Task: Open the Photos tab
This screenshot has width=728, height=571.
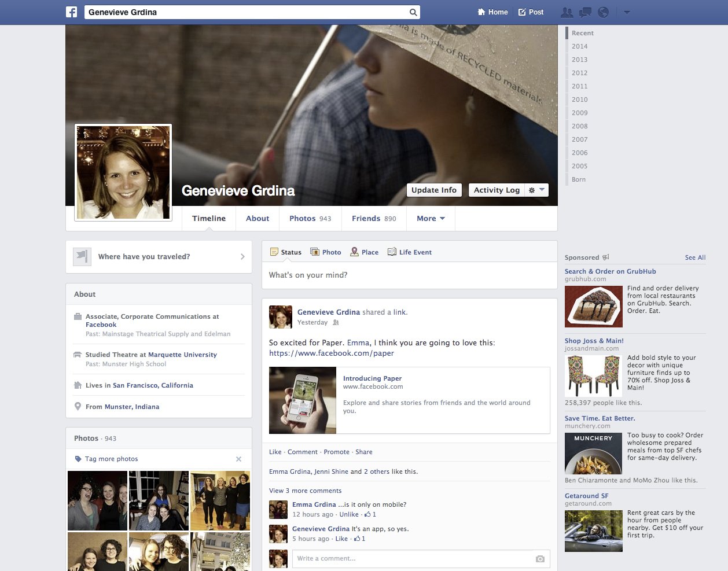Action: 302,218
